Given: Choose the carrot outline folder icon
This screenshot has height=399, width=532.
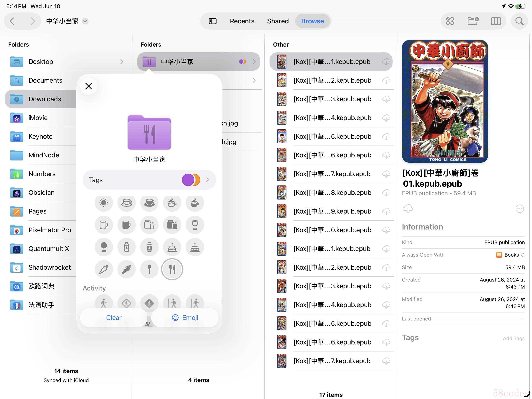Looking at the screenshot, I should click(104, 269).
